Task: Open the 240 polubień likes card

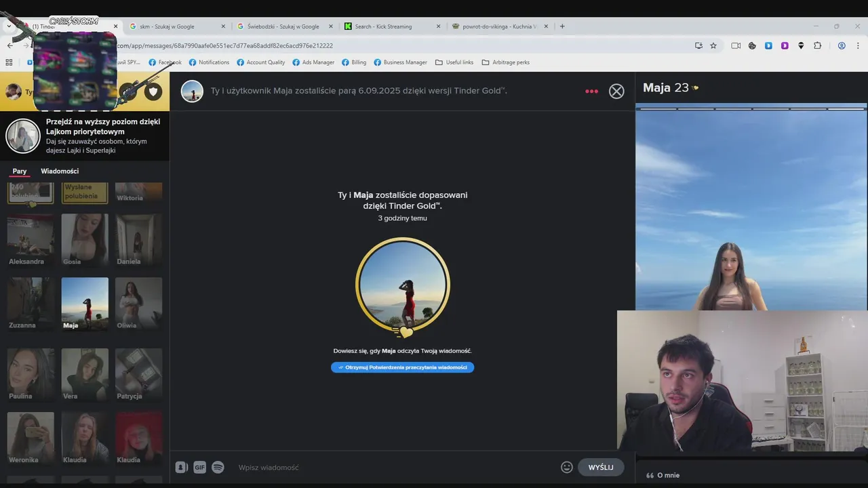Action: (x=31, y=193)
